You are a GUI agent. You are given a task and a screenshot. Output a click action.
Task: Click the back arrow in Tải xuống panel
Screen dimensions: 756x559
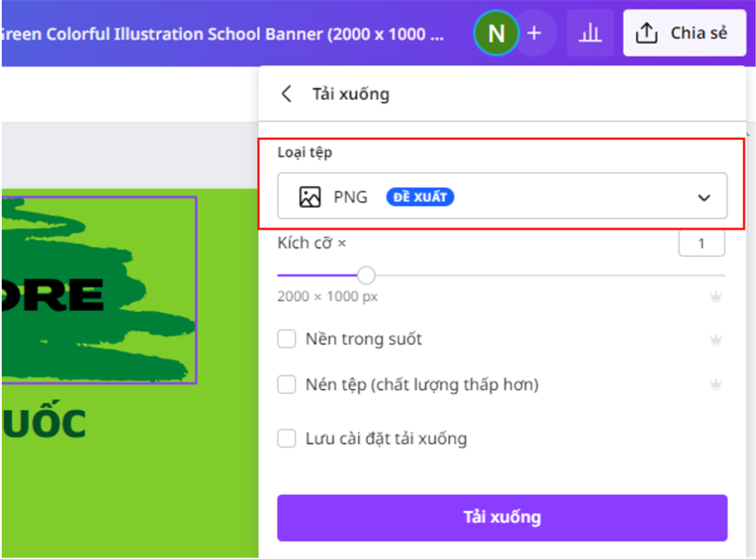point(286,93)
